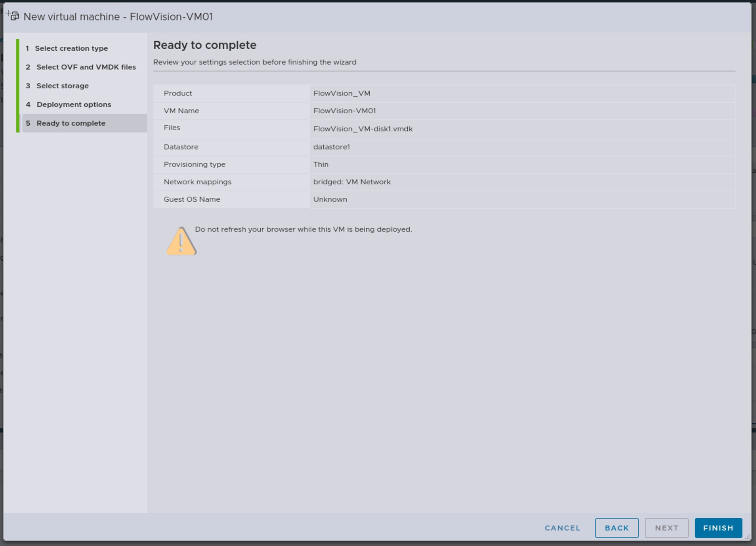The width and height of the screenshot is (756, 546).
Task: Click the datastore1 value
Action: (x=331, y=147)
